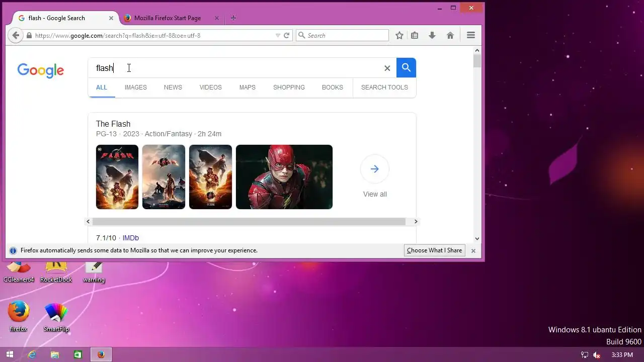This screenshot has height=362, width=644.
Task: Click the 3:33 PM taskbar clock
Action: (x=622, y=355)
